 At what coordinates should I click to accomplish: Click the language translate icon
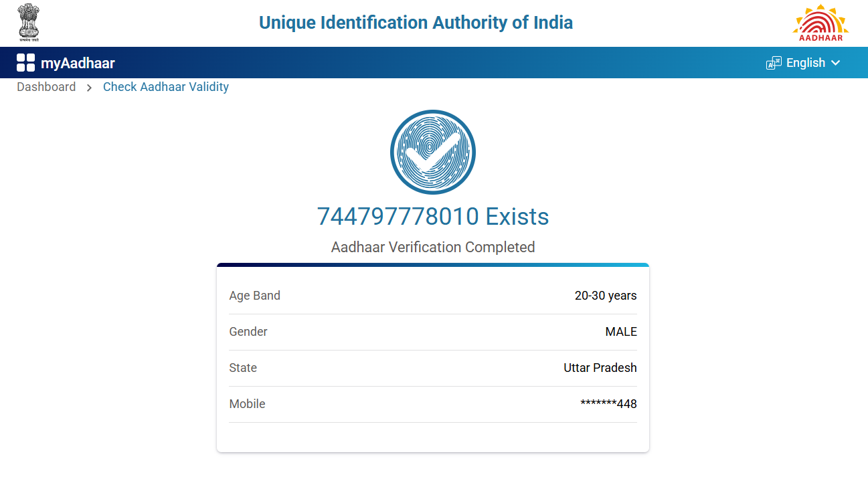point(774,63)
